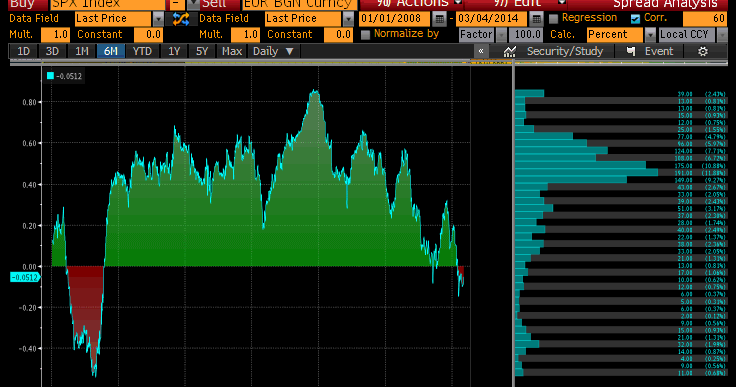
Task: Click histogram row 175.00 (10.88%)
Action: (621, 166)
